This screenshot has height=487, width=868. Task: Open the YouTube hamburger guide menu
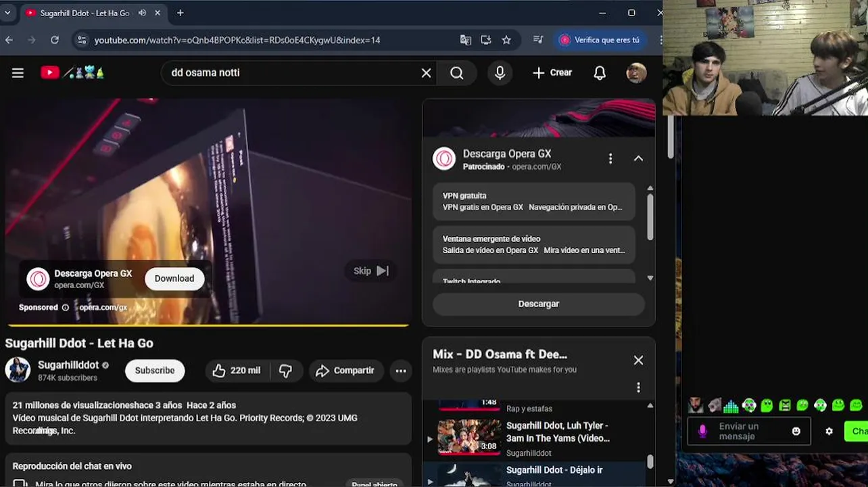18,73
